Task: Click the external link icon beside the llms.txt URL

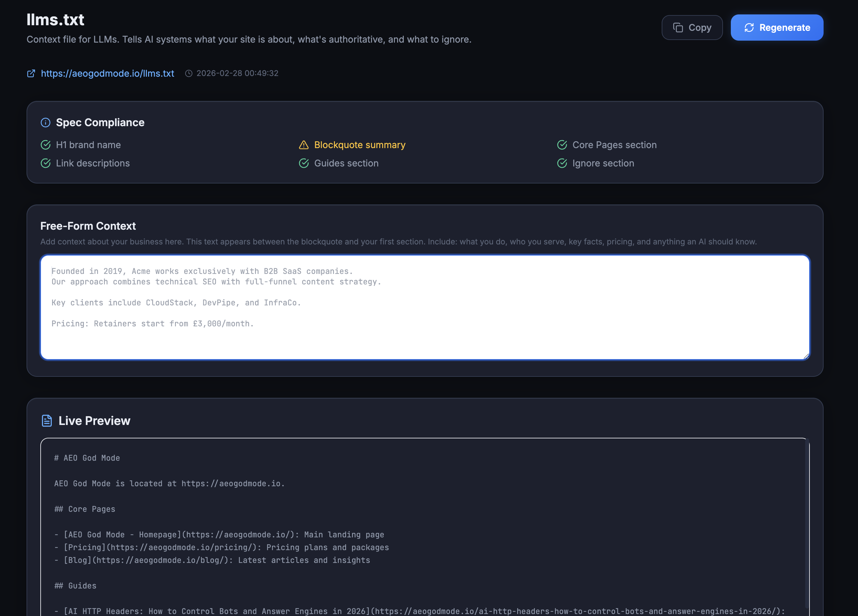Action: (31, 73)
